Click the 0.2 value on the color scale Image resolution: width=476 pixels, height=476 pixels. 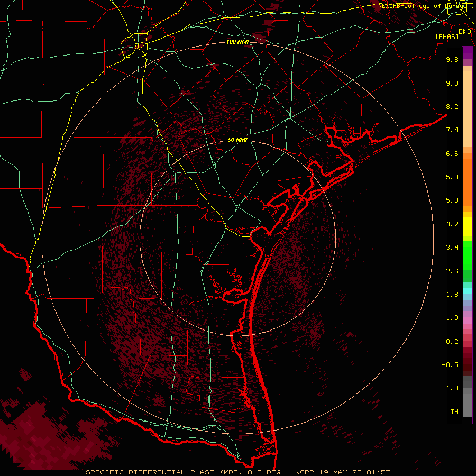click(452, 342)
